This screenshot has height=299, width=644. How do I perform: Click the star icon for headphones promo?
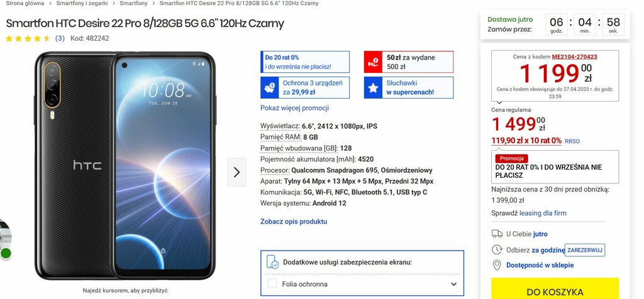pos(374,88)
